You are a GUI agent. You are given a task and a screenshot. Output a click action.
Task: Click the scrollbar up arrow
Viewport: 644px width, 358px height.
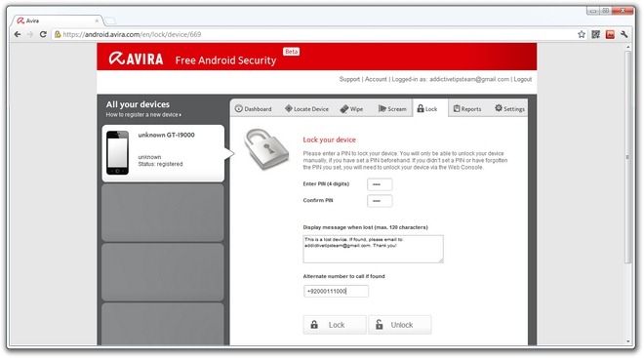pyautogui.click(x=627, y=47)
